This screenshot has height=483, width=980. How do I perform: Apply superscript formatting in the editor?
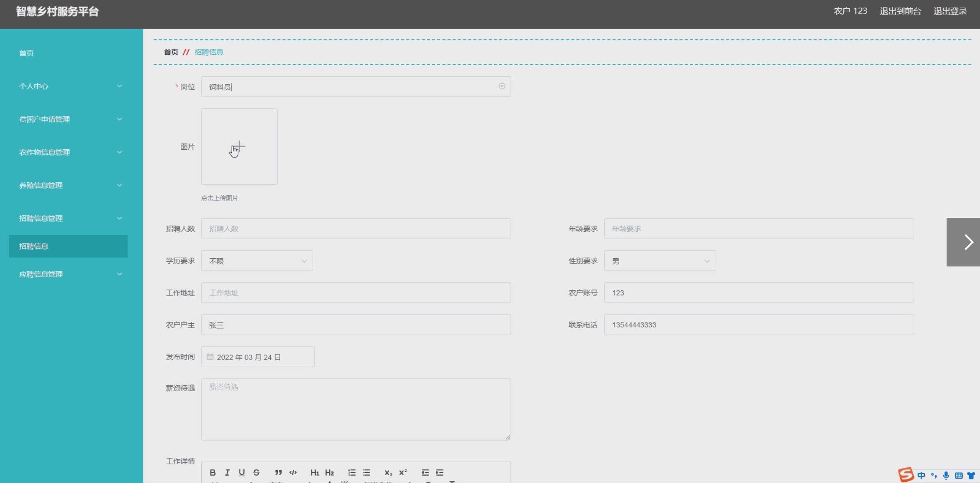click(x=403, y=473)
